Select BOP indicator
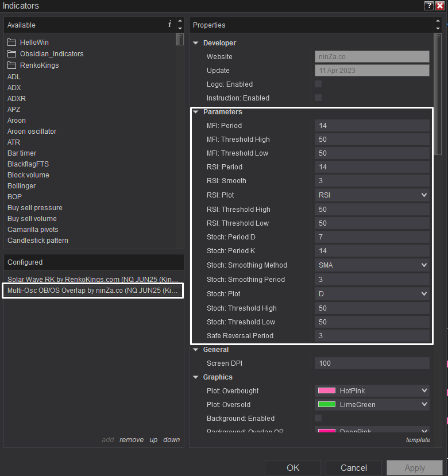The width and height of the screenshot is (448, 476). click(14, 197)
